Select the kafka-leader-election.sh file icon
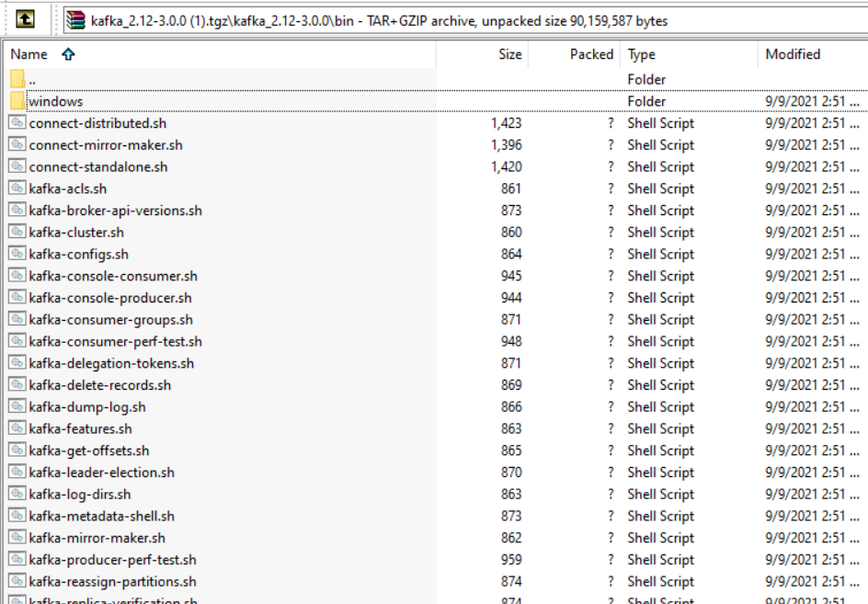The image size is (868, 604). click(17, 472)
